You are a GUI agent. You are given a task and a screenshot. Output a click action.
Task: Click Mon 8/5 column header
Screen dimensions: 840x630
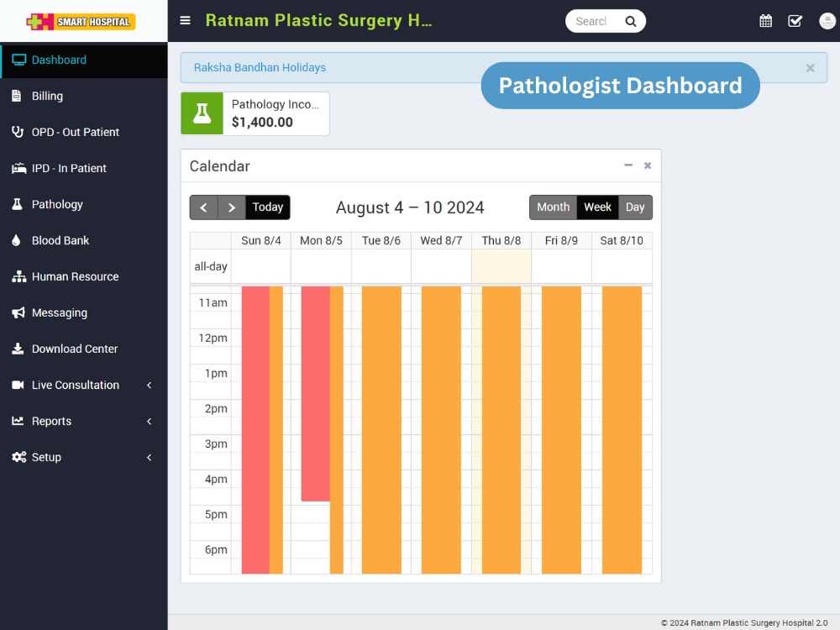point(321,240)
